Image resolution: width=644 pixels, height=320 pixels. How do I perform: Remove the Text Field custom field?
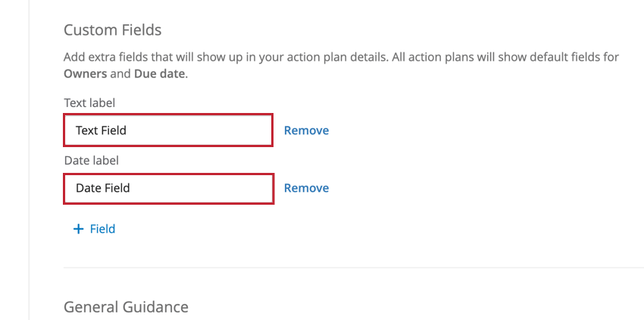(x=306, y=130)
